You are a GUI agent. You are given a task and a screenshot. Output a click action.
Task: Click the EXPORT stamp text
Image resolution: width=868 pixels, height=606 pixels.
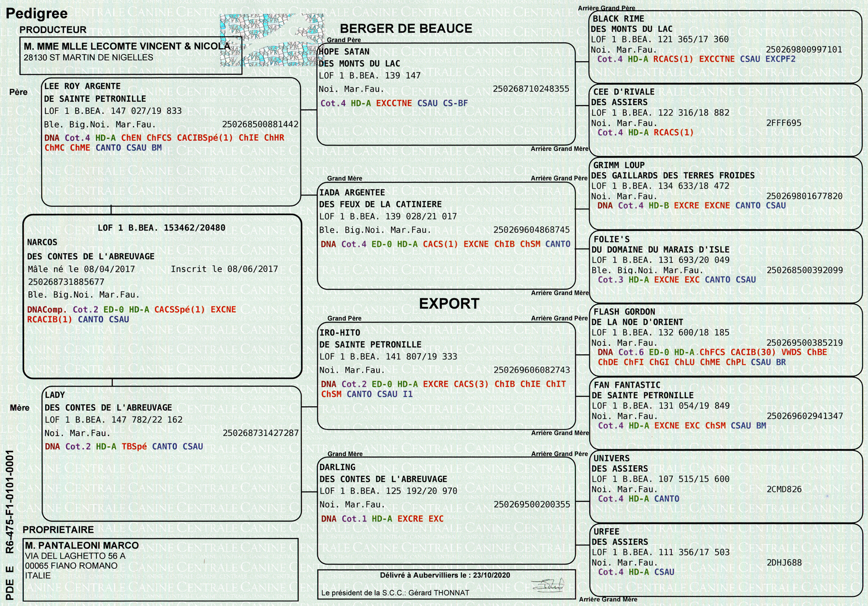(449, 304)
